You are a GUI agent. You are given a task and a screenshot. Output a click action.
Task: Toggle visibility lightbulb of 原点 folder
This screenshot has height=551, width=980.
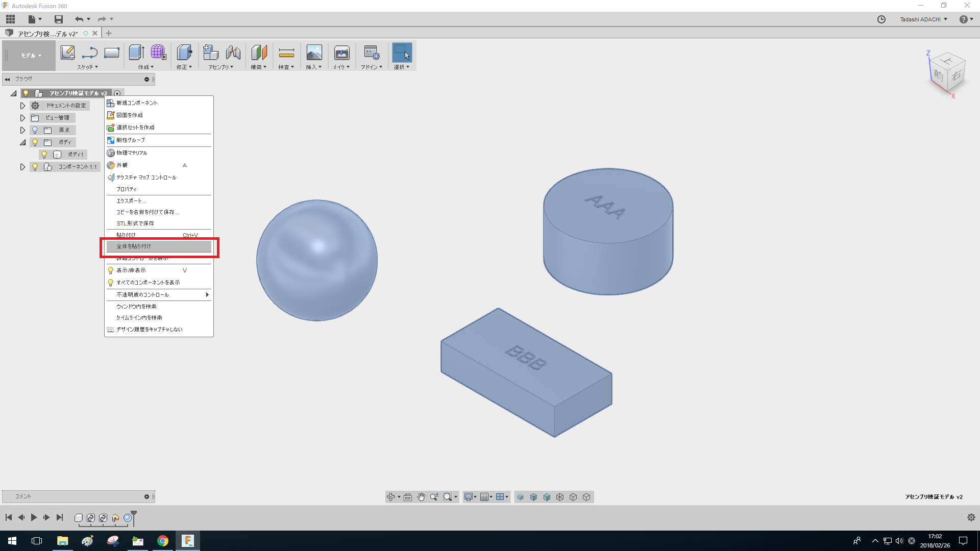[35, 130]
